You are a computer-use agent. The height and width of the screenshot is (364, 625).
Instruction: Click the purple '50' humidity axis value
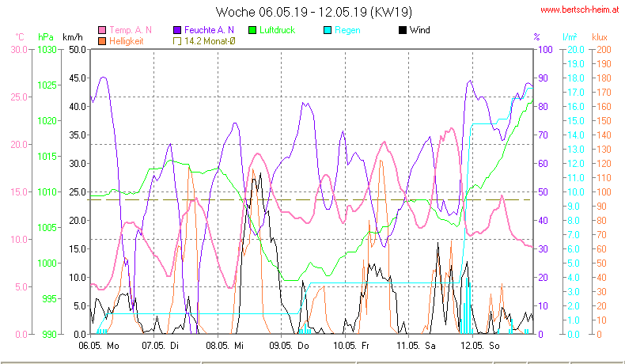pos(544,191)
